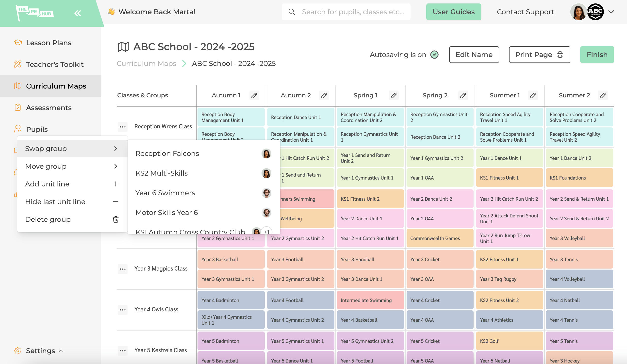Select Year 6 Swimmers in swap list
Image resolution: width=627 pixels, height=364 pixels.
204,193
